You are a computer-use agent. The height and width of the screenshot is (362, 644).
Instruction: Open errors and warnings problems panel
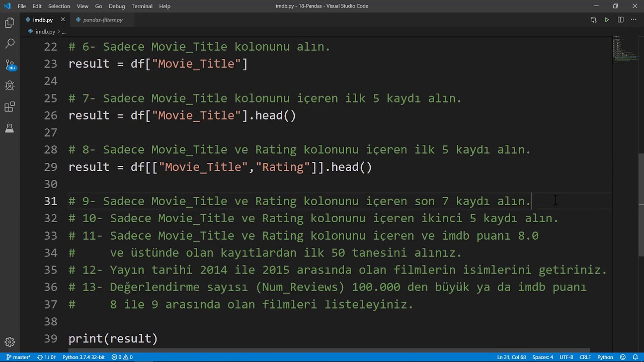122,357
